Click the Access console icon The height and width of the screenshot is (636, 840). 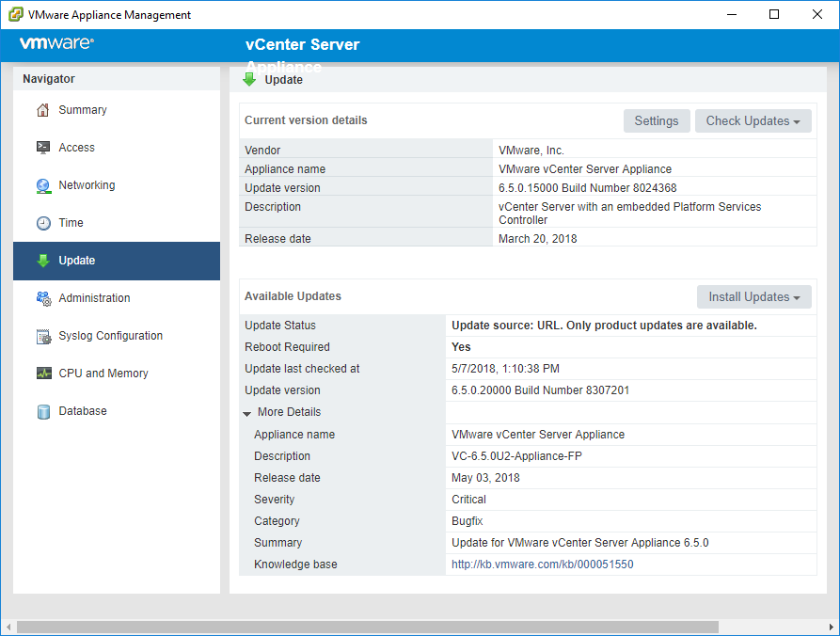tap(43, 148)
